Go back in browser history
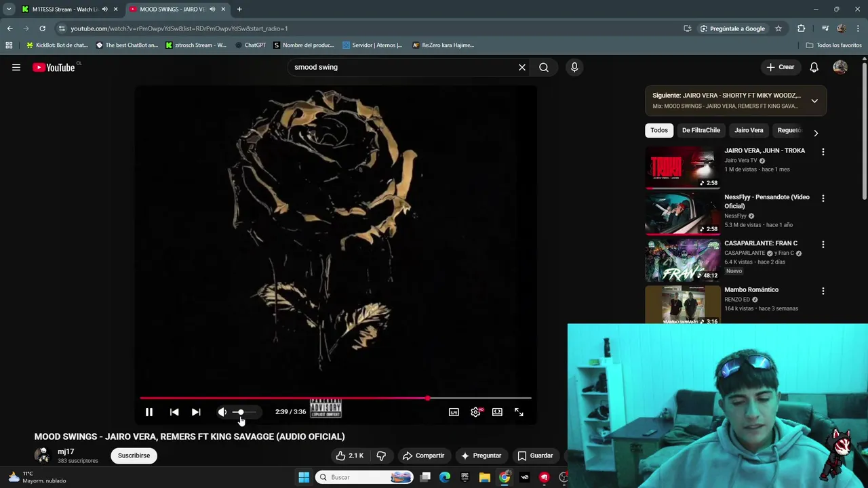Screen dimensions: 868x488 (9, 28)
